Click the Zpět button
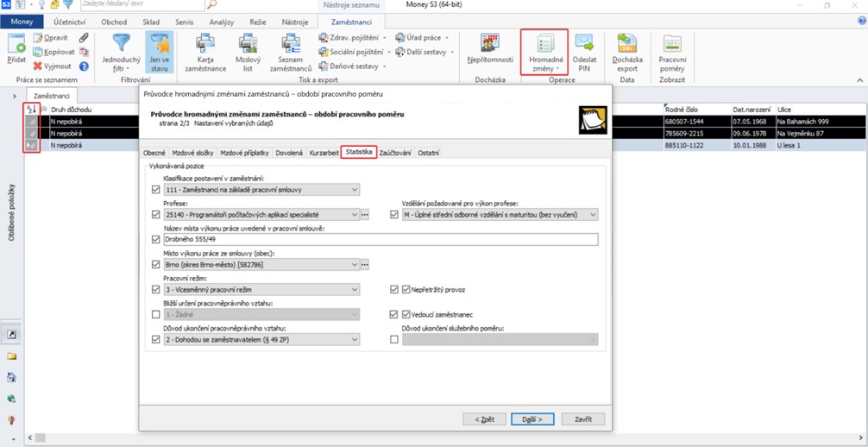The height and width of the screenshot is (447, 868). (x=484, y=419)
